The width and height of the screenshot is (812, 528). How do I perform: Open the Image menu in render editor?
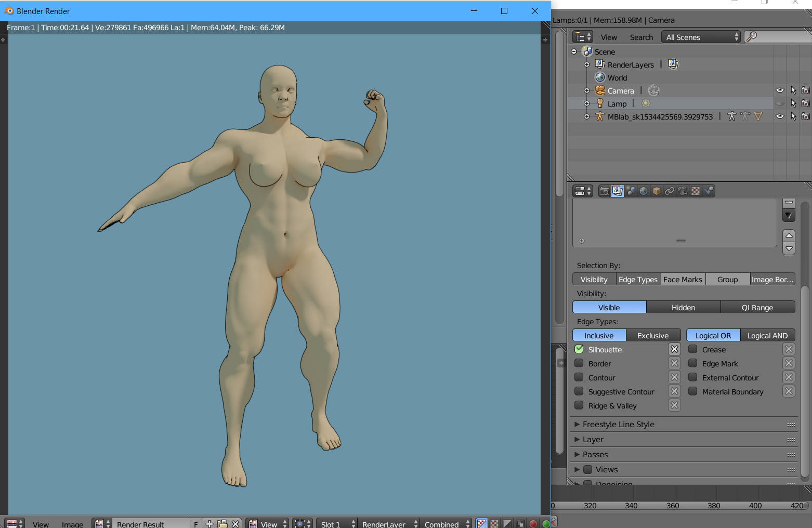pyautogui.click(x=72, y=524)
